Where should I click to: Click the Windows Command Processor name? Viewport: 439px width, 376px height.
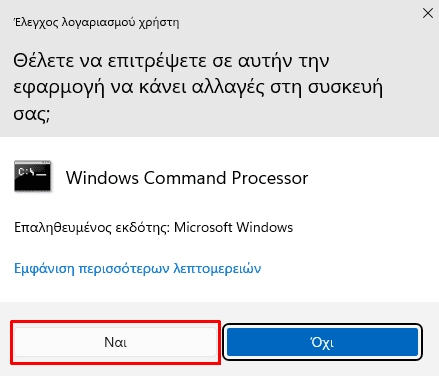[x=187, y=178]
